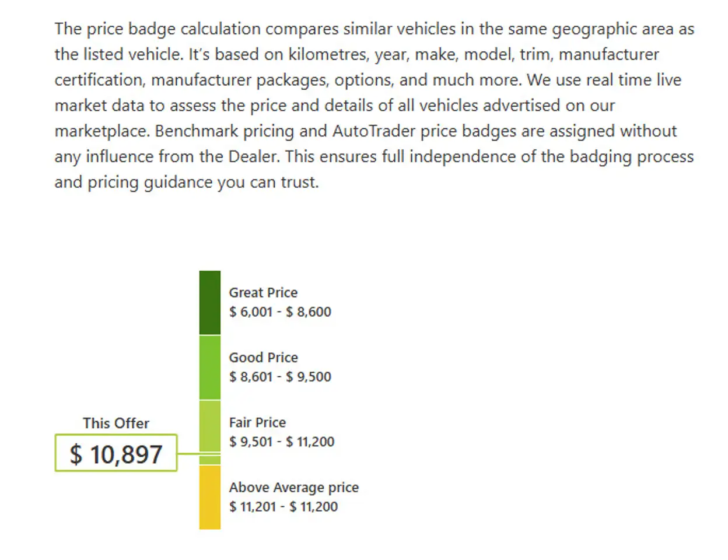Viewport: 728px width, 560px height.
Task: Click the bright green Good Price bar segment
Action: 210,367
